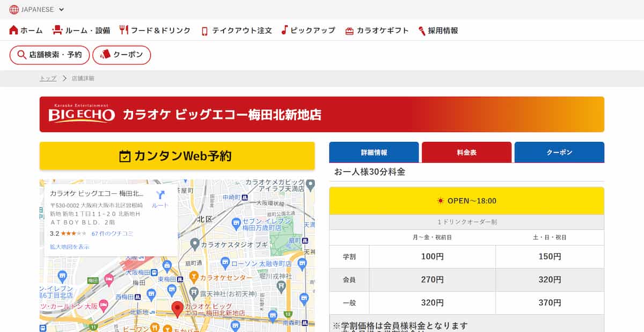Switch to the blue クーポン tab
644x332 pixels.
(x=559, y=153)
